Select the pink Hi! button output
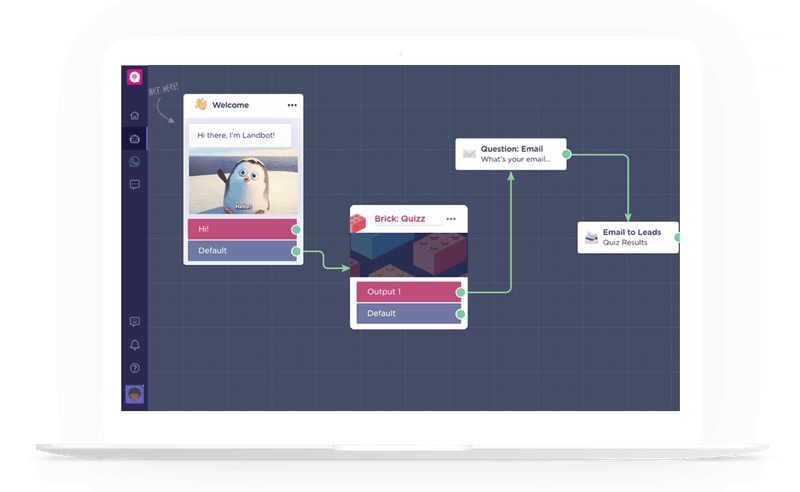 point(240,229)
